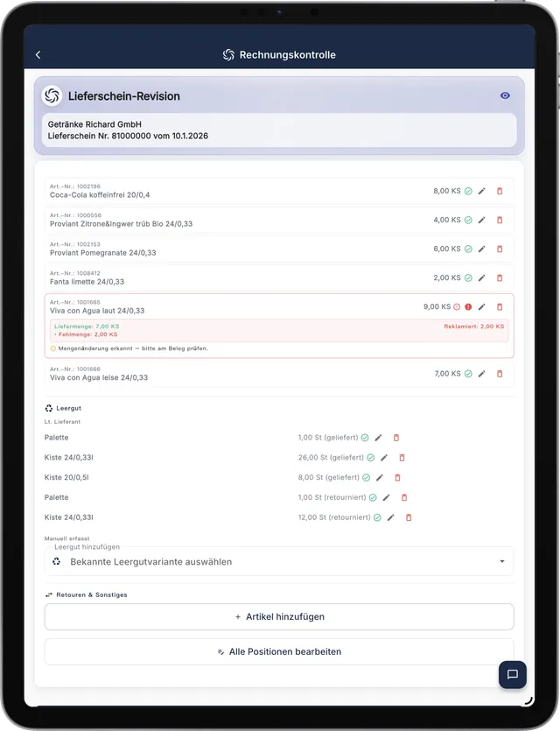Viewport: 560px width, 731px height.
Task: Edit Proviant Zitrone&Ingwer trüb Bio quantity
Action: (x=482, y=220)
